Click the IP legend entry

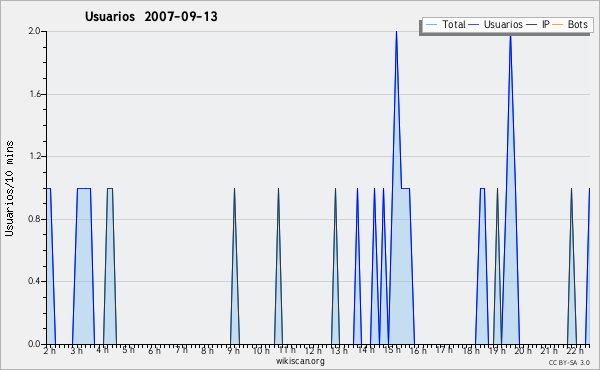point(538,24)
